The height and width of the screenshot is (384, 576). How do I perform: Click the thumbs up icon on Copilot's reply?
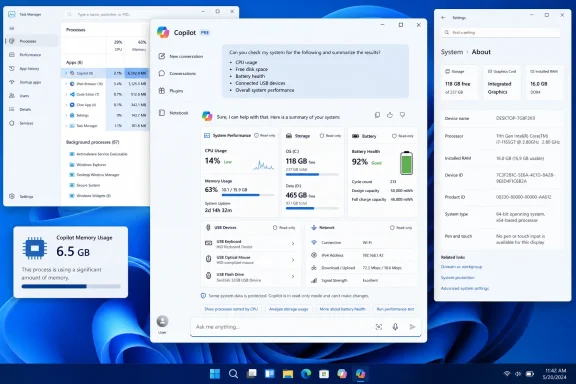point(390,115)
